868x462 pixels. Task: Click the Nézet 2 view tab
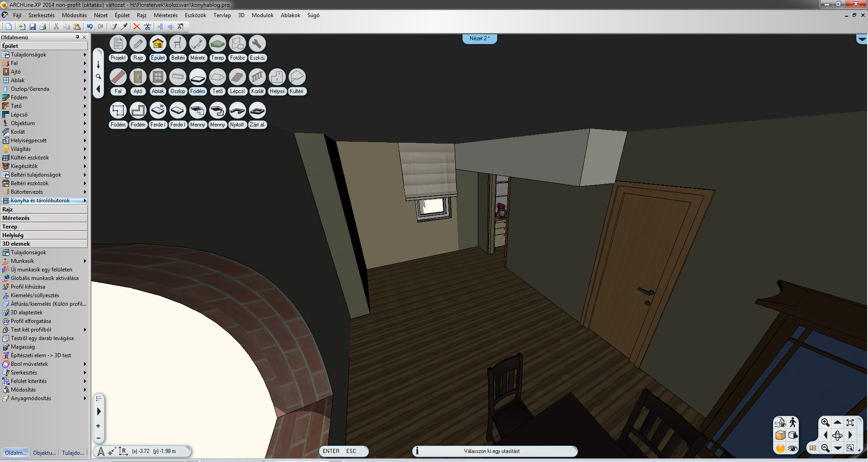click(x=479, y=38)
